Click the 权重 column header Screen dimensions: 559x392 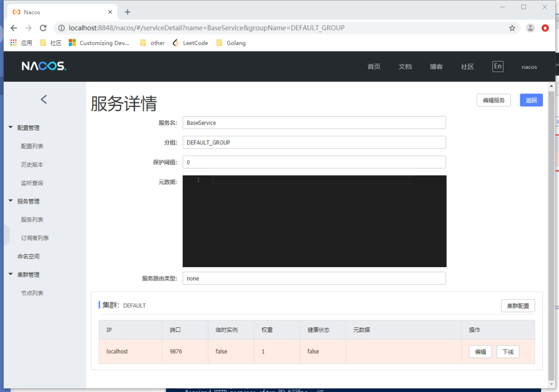tap(277, 330)
